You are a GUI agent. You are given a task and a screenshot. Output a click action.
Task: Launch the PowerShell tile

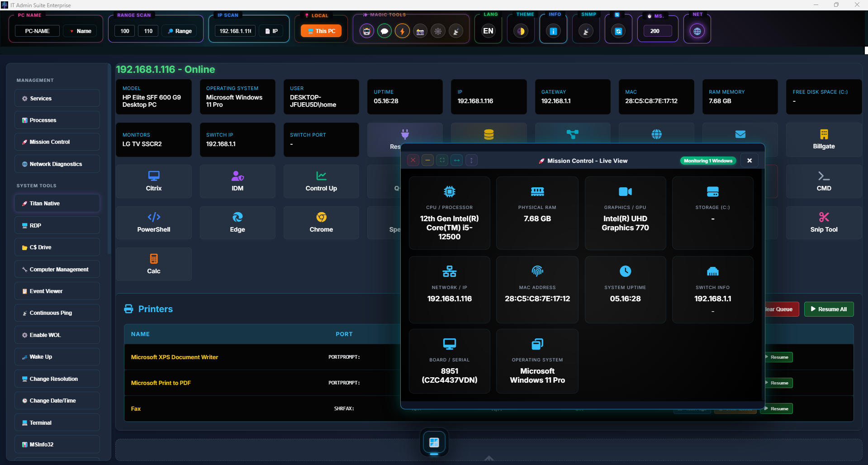pyautogui.click(x=154, y=223)
